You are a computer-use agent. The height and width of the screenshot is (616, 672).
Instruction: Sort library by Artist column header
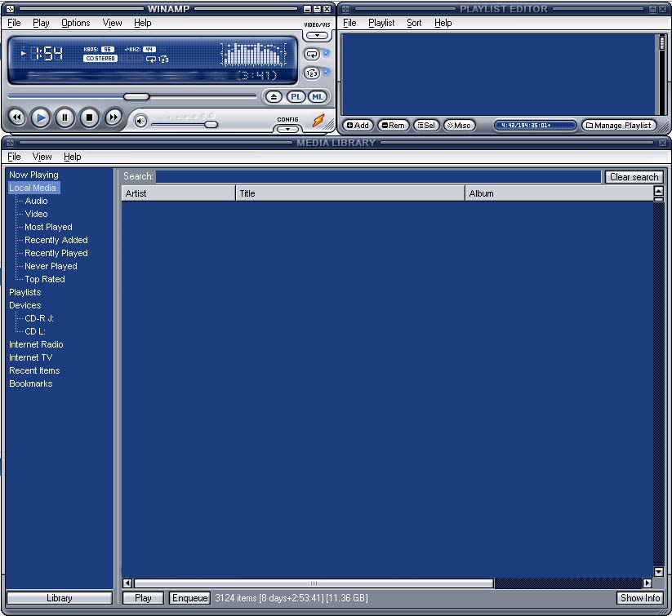tap(179, 193)
